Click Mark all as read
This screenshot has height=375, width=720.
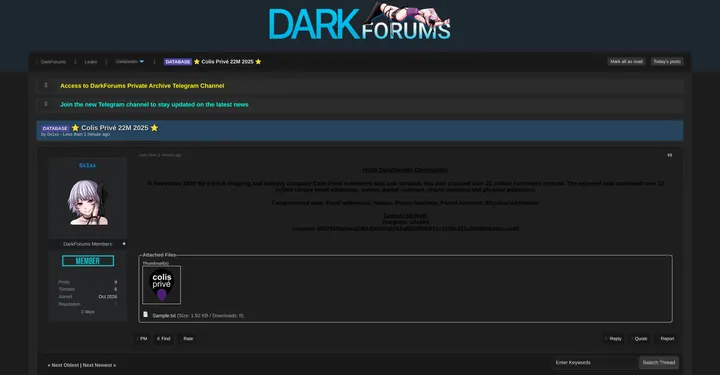click(626, 62)
